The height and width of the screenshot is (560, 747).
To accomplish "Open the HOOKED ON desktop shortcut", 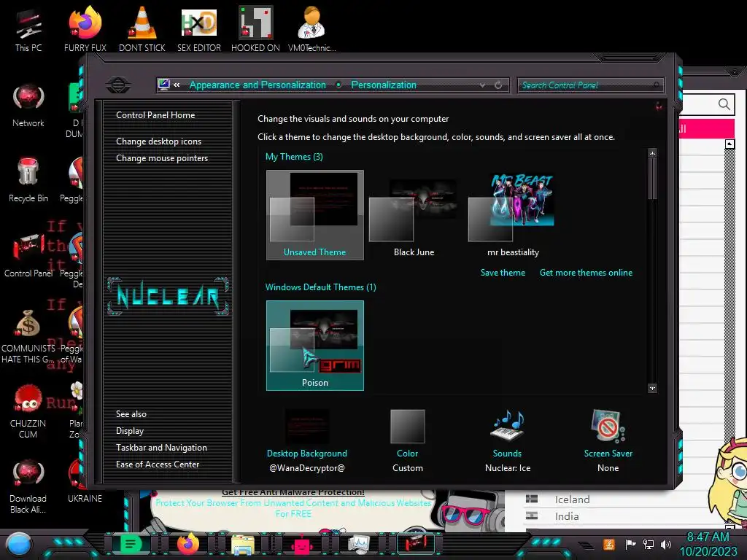I will tap(255, 30).
